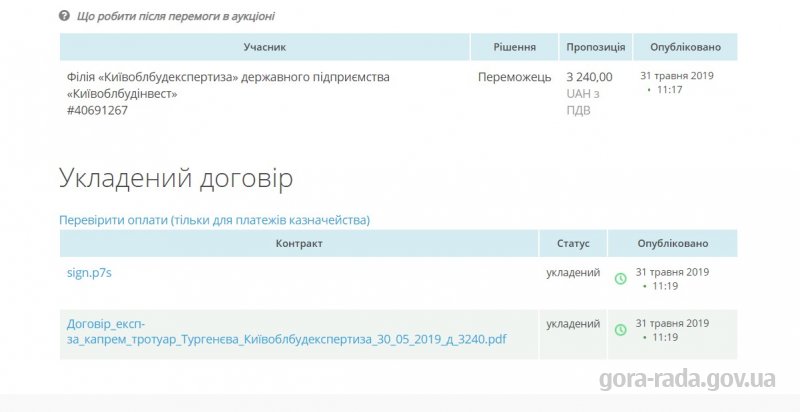The height and width of the screenshot is (412, 800).
Task: Open the sign.p7s signature file
Action: (89, 273)
